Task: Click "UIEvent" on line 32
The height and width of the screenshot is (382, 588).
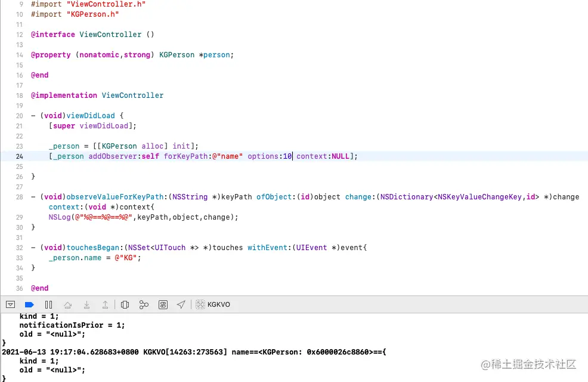Action: (x=311, y=247)
